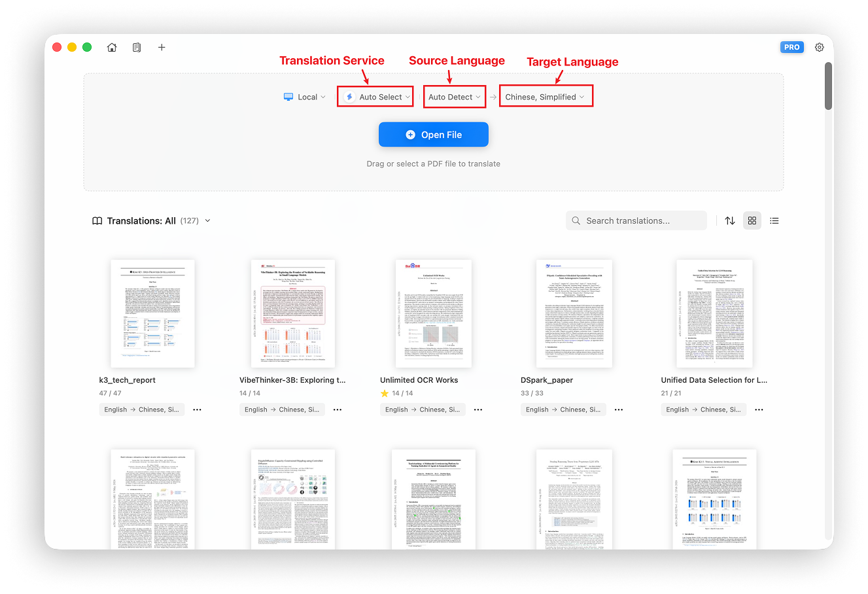Click the magnifier icon in search box
868x594 pixels.
pos(576,221)
